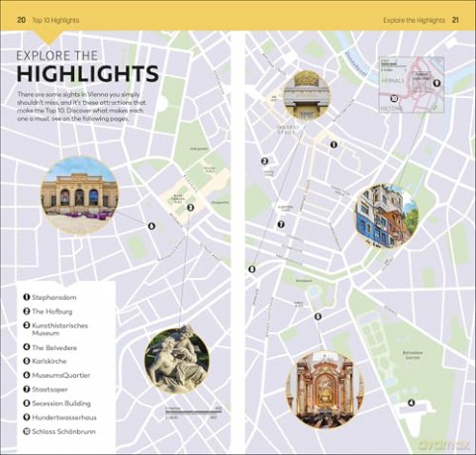Click the 'Stephansdom' legend entry
The image size is (476, 455).
[x=50, y=297]
